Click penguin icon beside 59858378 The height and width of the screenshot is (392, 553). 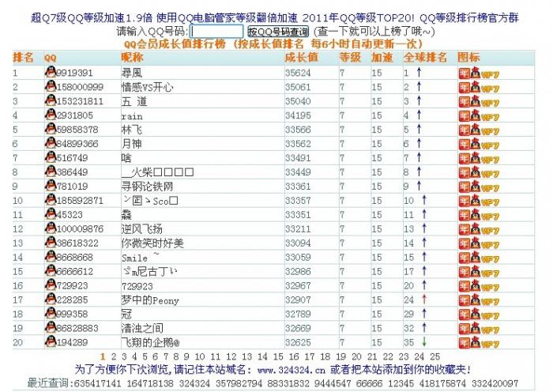[51, 129]
